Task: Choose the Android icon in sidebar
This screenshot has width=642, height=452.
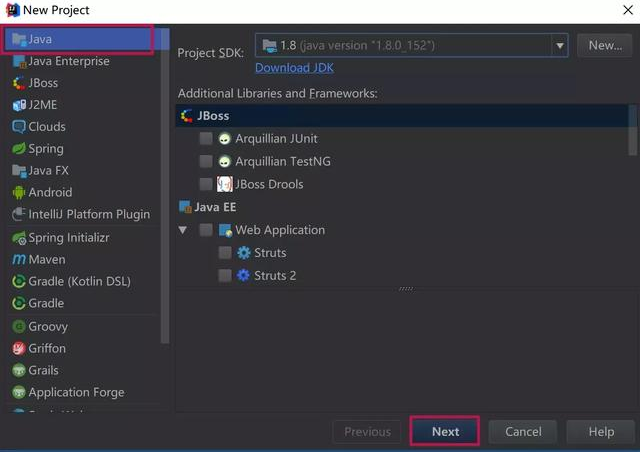Action: tap(19, 192)
